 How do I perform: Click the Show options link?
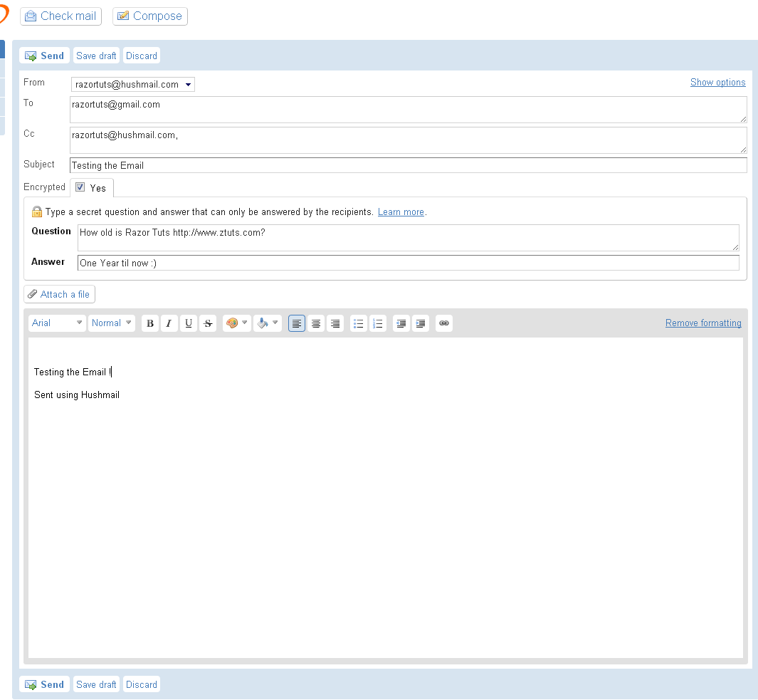pyautogui.click(x=718, y=82)
